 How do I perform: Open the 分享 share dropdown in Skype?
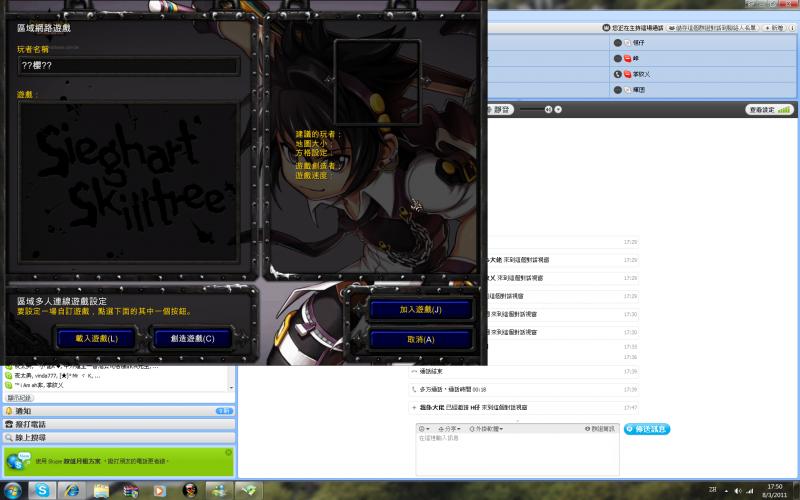tap(449, 429)
